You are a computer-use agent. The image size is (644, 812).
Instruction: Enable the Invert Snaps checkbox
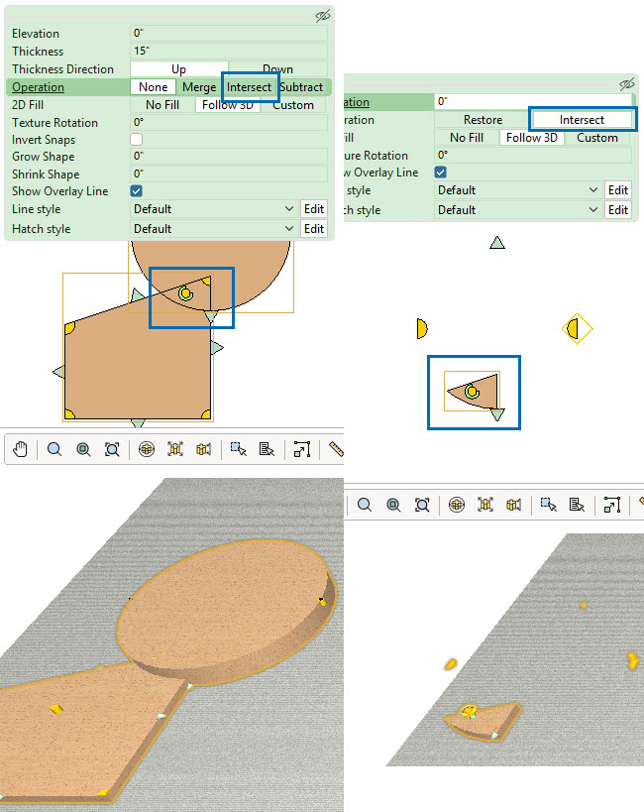(x=137, y=140)
